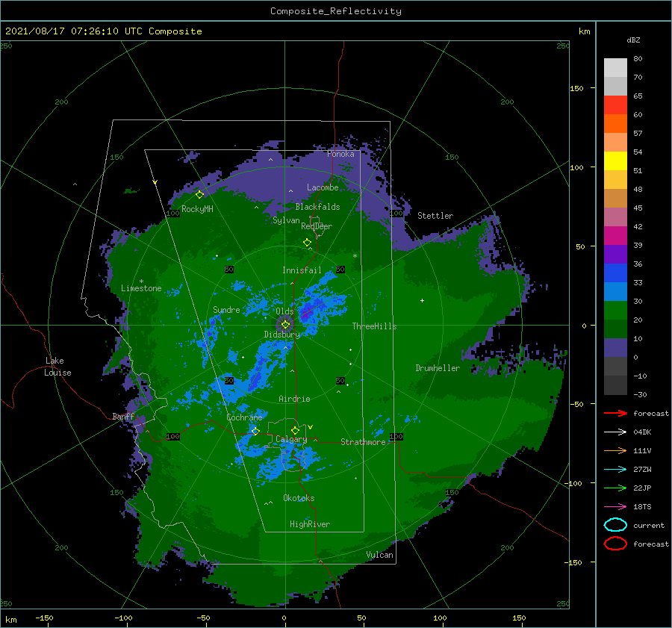Click the slate-purple 10 dBZ band
This screenshot has height=628, width=672.
615,348
